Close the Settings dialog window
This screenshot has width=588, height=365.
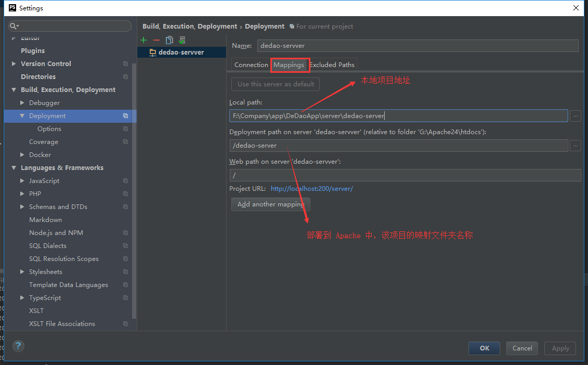tap(576, 8)
